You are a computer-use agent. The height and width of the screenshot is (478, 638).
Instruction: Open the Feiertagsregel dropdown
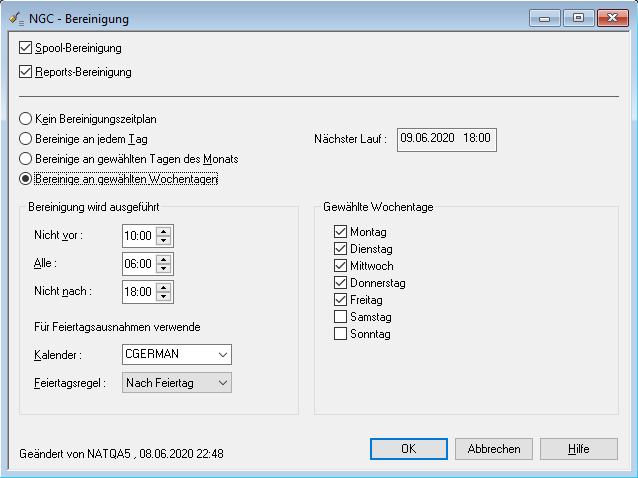point(177,382)
